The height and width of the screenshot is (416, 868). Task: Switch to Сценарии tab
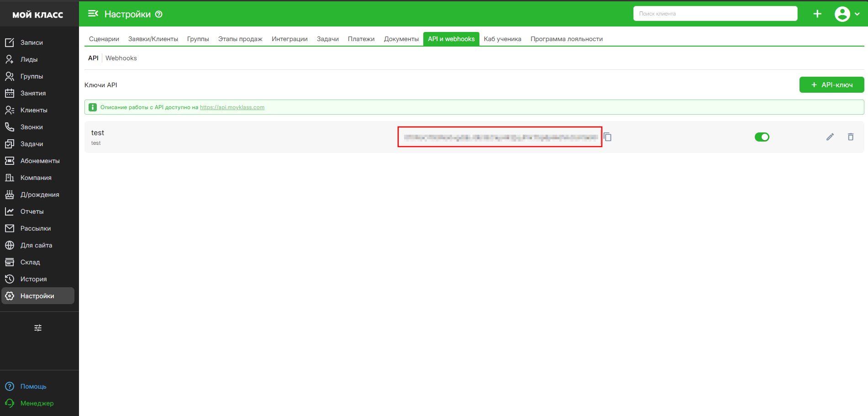[104, 39]
